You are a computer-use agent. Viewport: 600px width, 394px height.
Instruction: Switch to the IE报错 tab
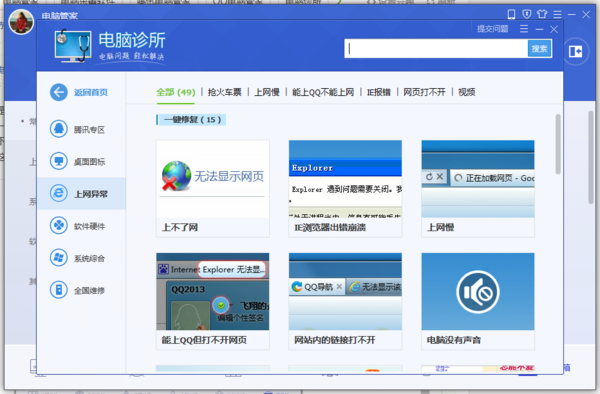379,92
